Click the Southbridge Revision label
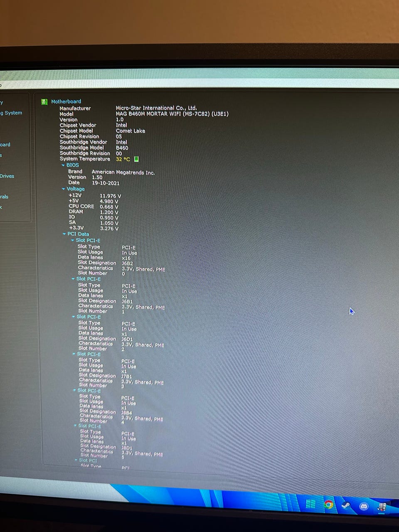This screenshot has width=399, height=532. tap(85, 153)
